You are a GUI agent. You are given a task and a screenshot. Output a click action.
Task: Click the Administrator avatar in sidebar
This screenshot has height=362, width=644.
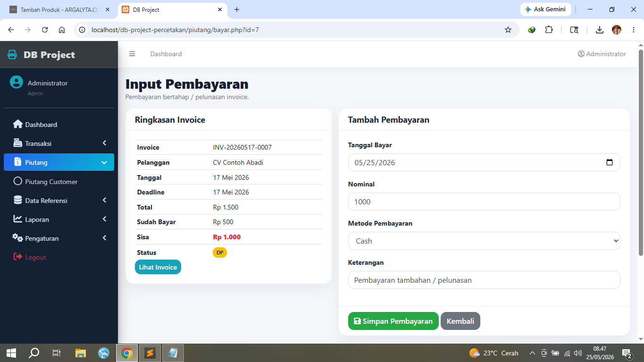(x=17, y=82)
